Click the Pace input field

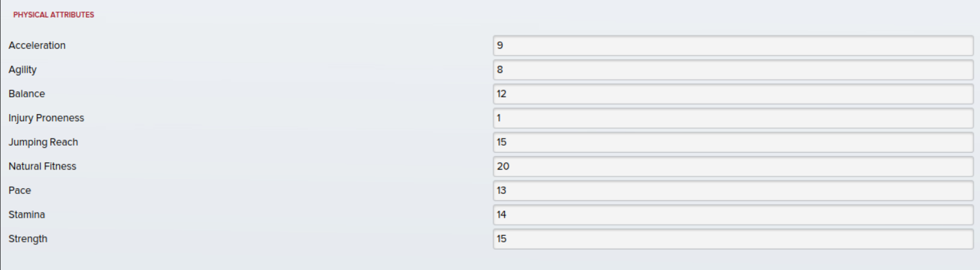pos(732,191)
